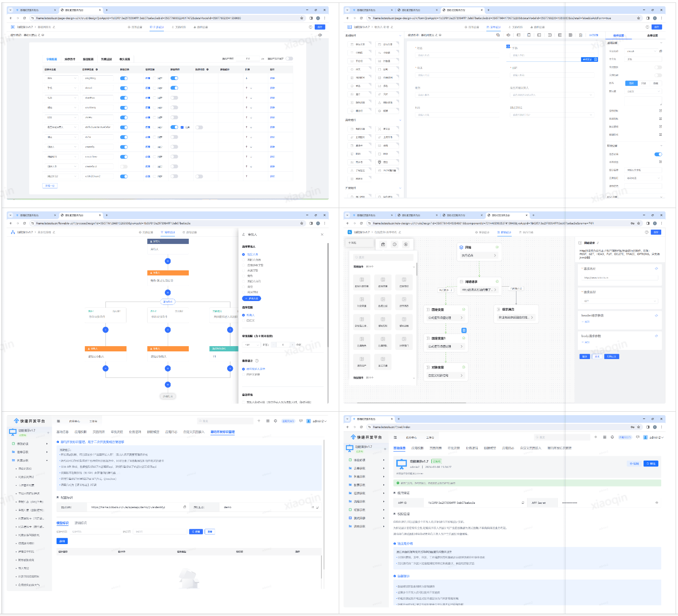Click the move-up arrow in the ceShiZiDuan2 row
This screenshot has height=616, width=678.
point(247,176)
